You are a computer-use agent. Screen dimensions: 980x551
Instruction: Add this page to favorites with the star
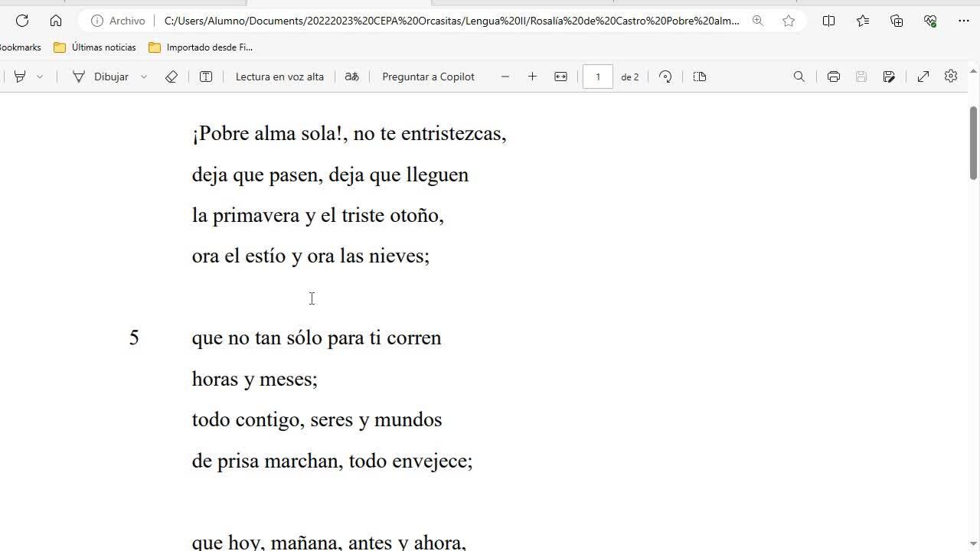[789, 21]
